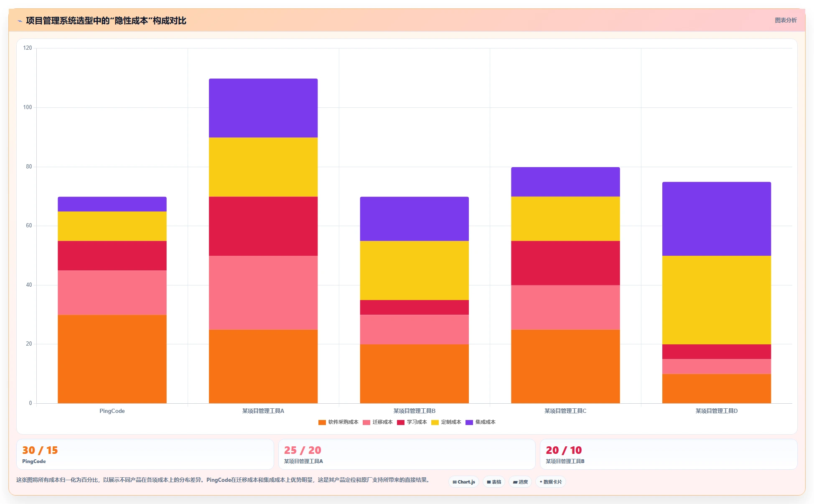
Task: Select PingCode's yellow 定制成本 bar segment
Action: coord(112,226)
